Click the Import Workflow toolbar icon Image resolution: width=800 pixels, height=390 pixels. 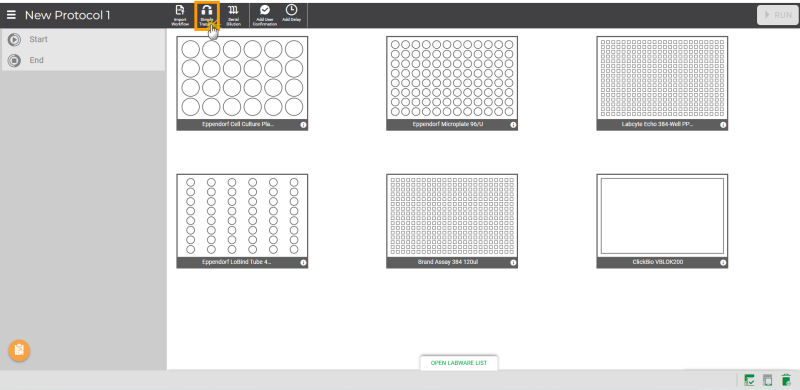tap(180, 15)
